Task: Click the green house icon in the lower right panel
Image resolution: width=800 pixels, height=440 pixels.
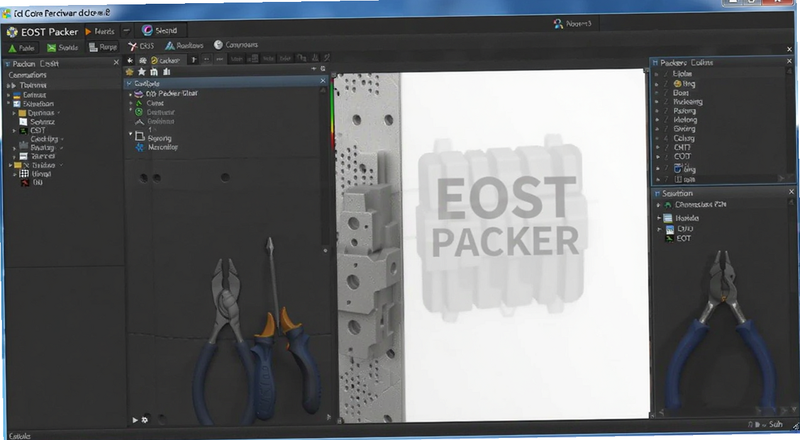Action: pos(668,205)
